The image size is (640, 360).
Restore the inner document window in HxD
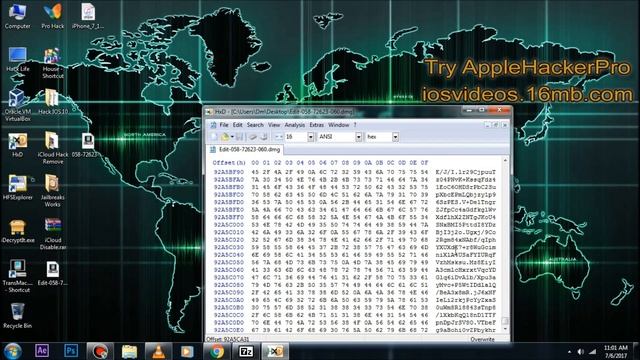496,125
